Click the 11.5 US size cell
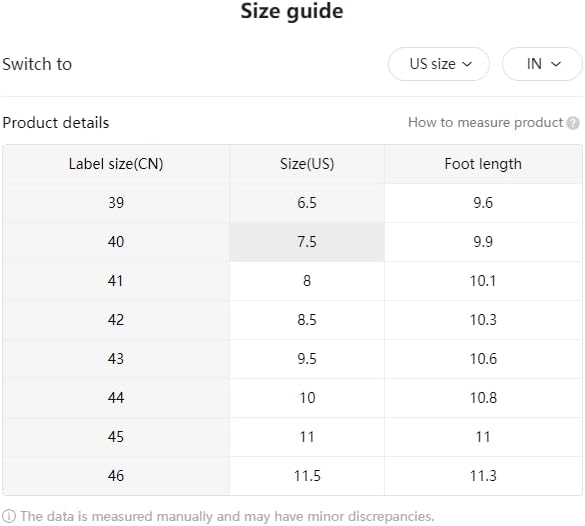Image resolution: width=585 pixels, height=526 pixels. [307, 476]
